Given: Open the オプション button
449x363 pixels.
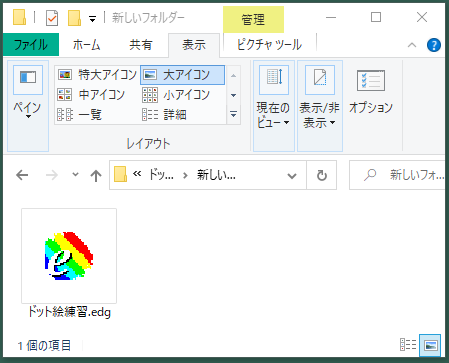Looking at the screenshot, I should coord(371,92).
